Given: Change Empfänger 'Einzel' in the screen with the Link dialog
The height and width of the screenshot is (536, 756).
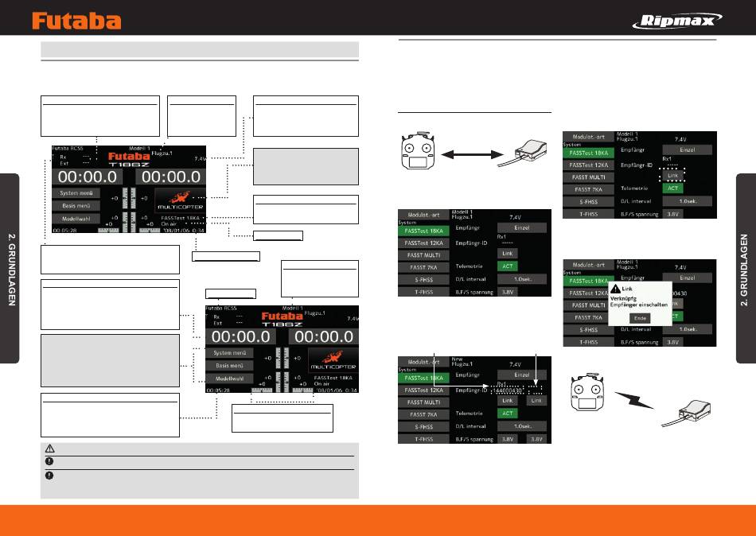Looking at the screenshot, I should [x=687, y=278].
